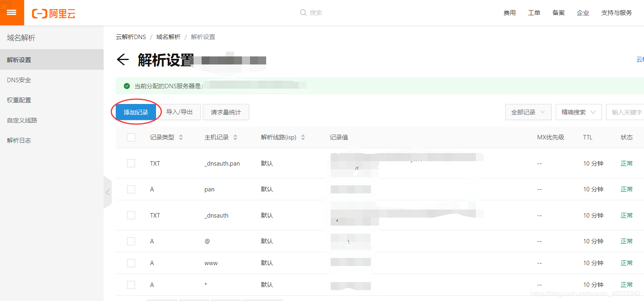This screenshot has width=644, height=301.
Task: Click the pan host record cell
Action: pos(209,189)
